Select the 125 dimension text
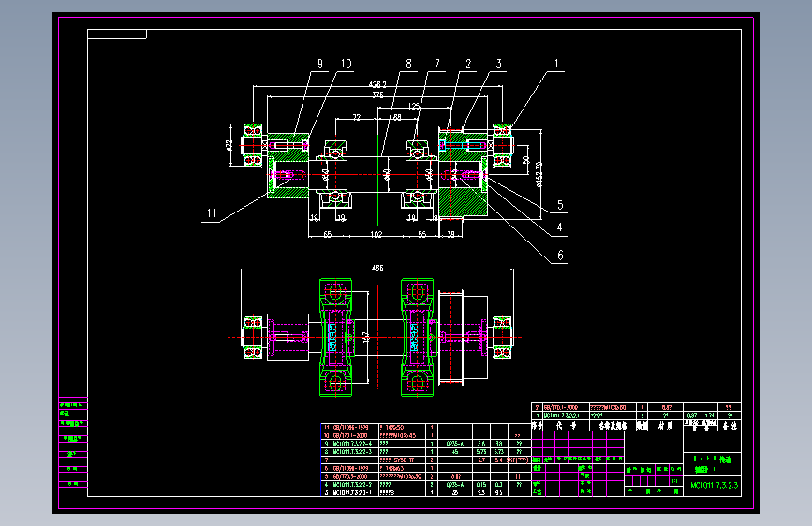812x526 pixels. 414,106
